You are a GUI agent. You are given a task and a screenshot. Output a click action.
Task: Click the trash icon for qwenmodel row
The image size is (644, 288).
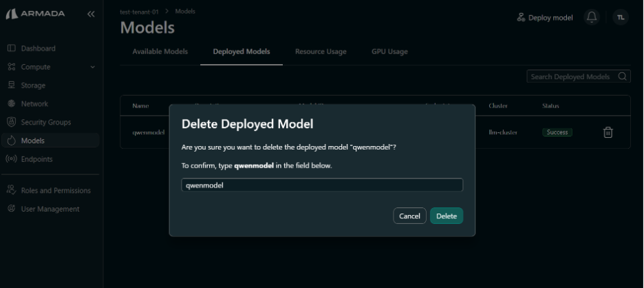click(x=608, y=132)
